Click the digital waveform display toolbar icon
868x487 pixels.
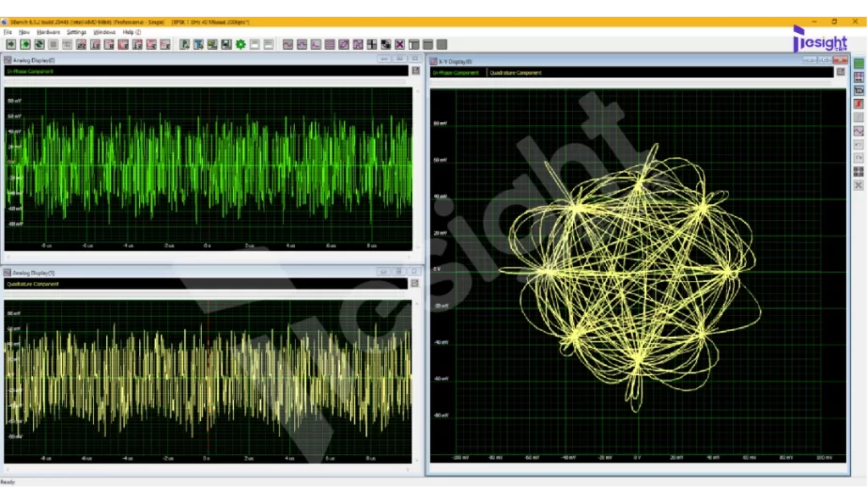[x=302, y=44]
